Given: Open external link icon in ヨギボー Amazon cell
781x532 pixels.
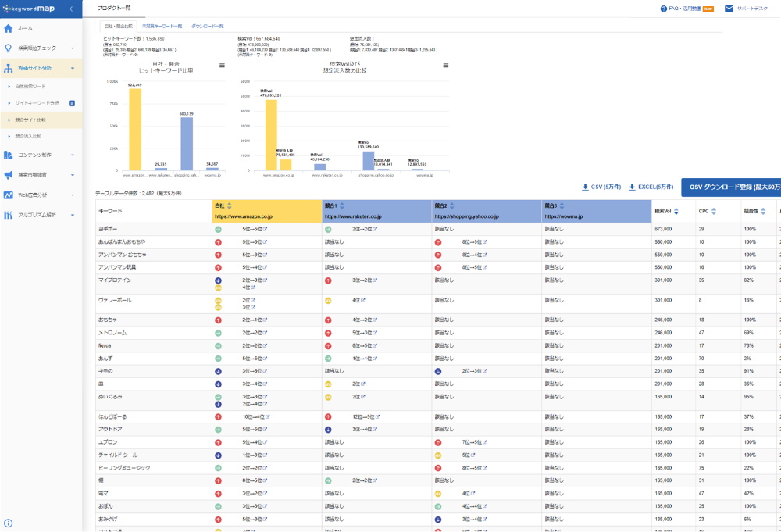Looking at the screenshot, I should 265,229.
